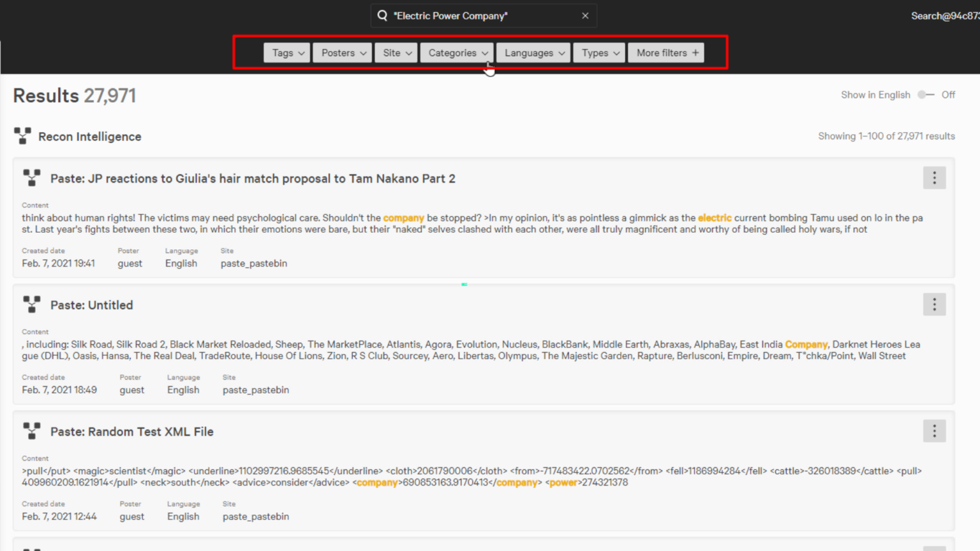Open the Types filter dropdown
The image size is (980, 551).
pos(598,52)
